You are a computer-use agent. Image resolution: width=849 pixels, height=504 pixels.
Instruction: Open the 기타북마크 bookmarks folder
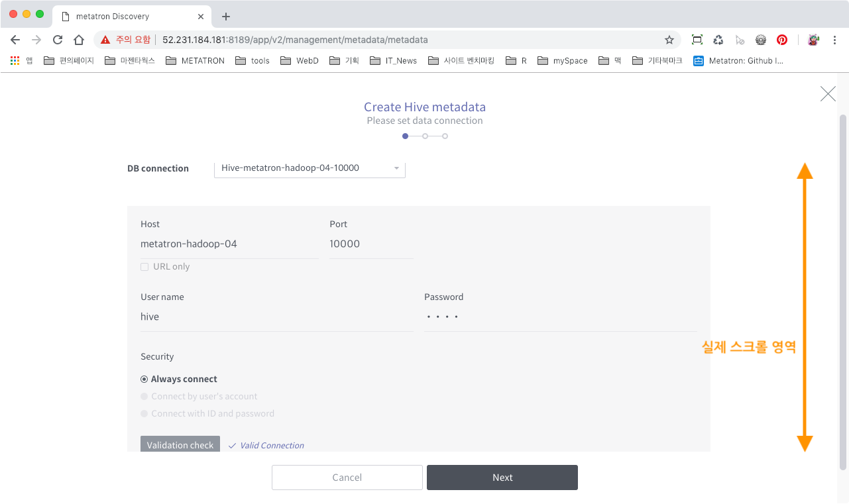coord(657,60)
